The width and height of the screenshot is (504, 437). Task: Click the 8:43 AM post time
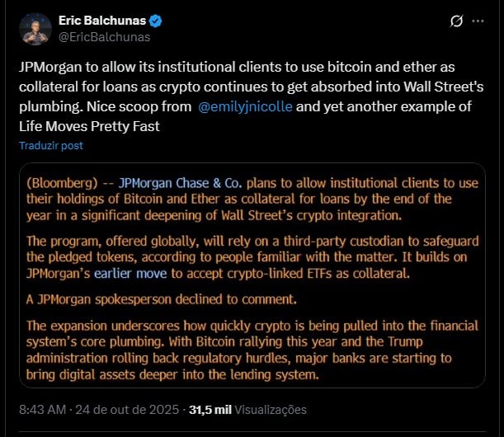(40, 409)
